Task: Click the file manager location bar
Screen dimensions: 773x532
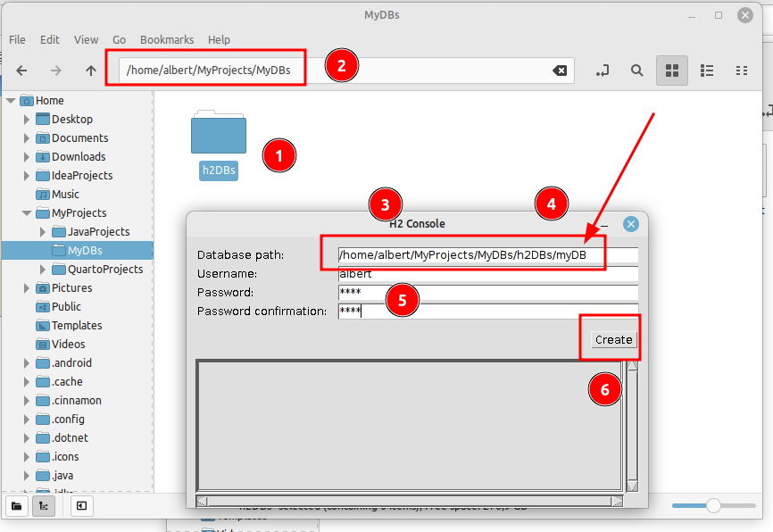Action: (346, 71)
